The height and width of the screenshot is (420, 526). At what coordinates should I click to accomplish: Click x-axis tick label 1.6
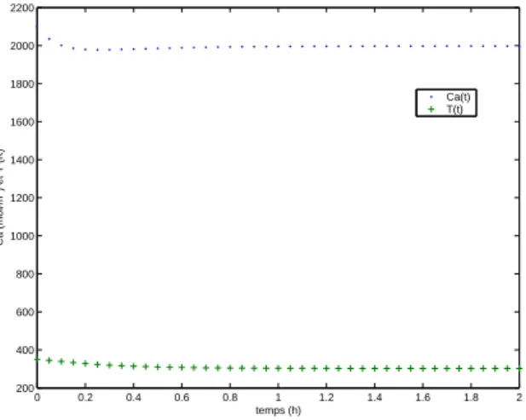point(423,398)
